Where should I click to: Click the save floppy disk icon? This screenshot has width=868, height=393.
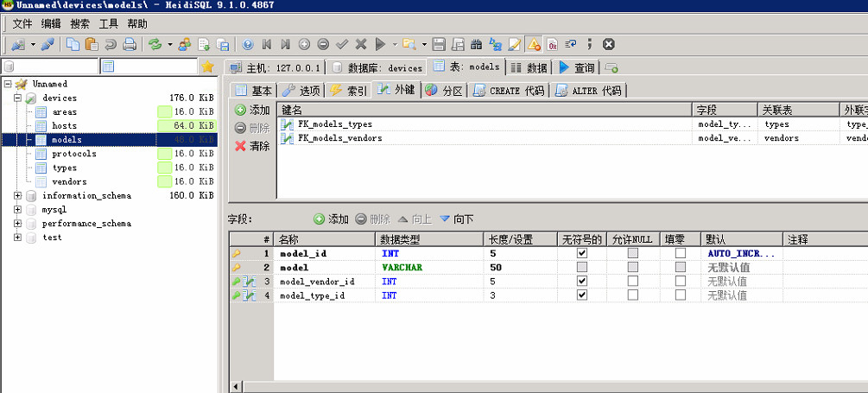[439, 44]
